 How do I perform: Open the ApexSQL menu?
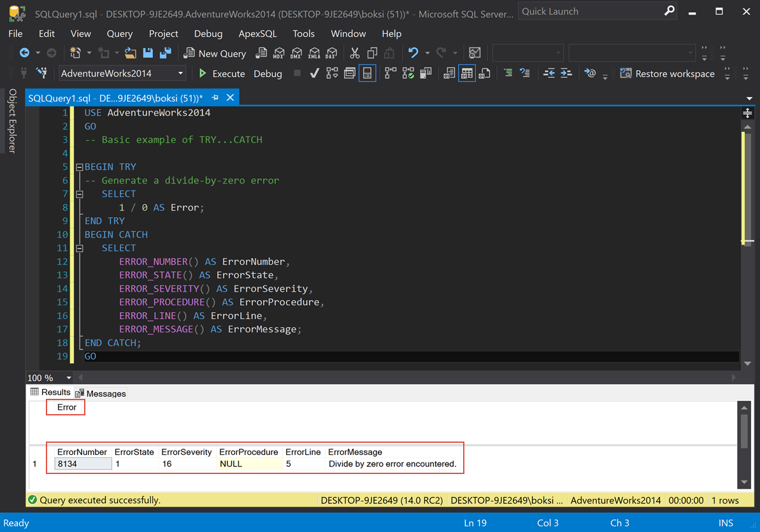click(257, 34)
